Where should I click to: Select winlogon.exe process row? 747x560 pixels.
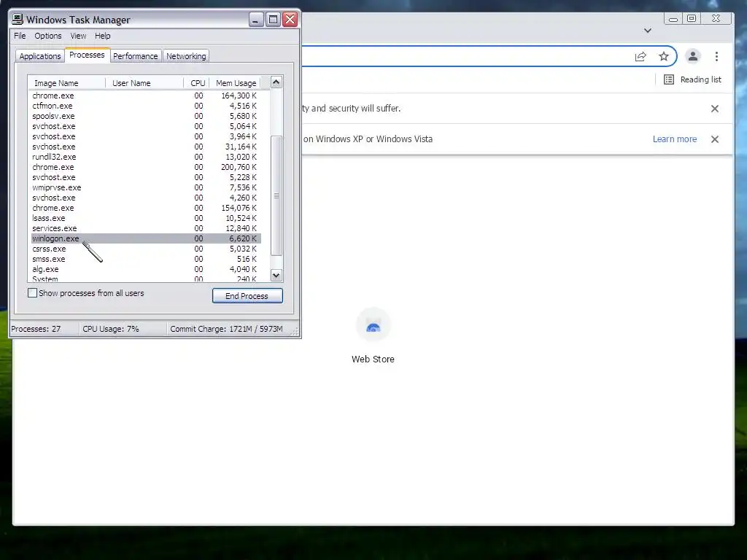pyautogui.click(x=145, y=238)
